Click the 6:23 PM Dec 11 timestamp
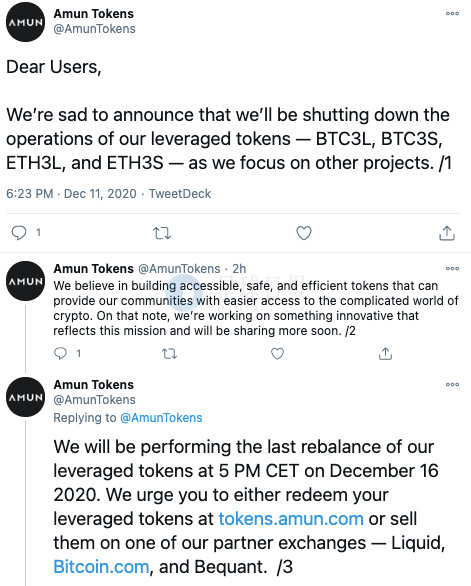The width and height of the screenshot is (471, 586). 71,194
